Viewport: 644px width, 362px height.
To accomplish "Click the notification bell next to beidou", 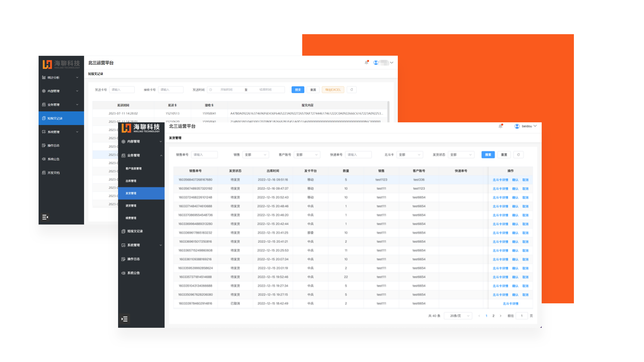I will (500, 126).
